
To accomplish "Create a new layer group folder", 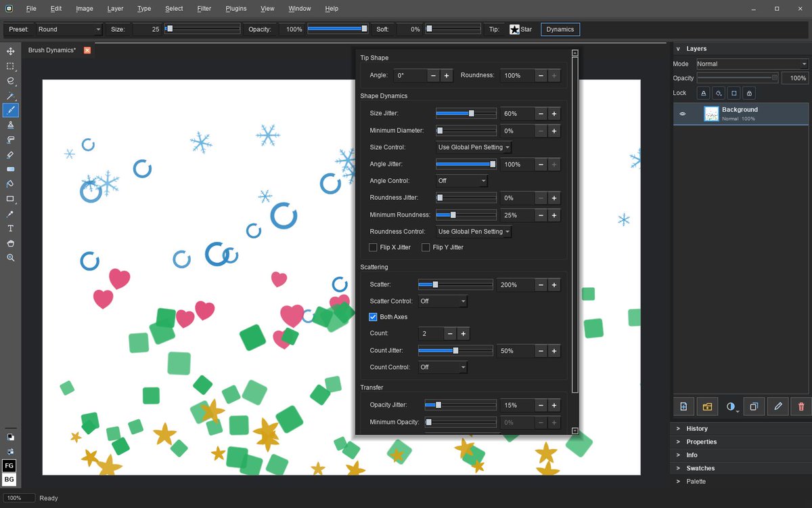I will [x=707, y=406].
